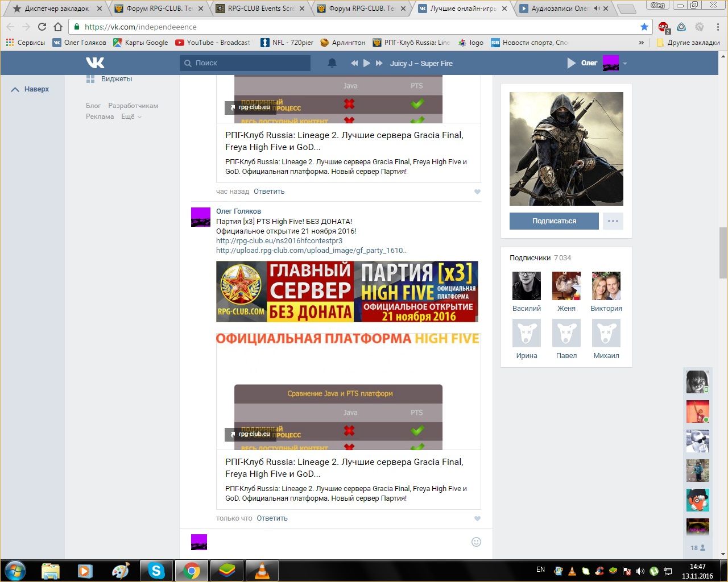Image resolution: width=728 pixels, height=582 pixels.
Task: Open the Блог footer link
Action: tap(93, 106)
